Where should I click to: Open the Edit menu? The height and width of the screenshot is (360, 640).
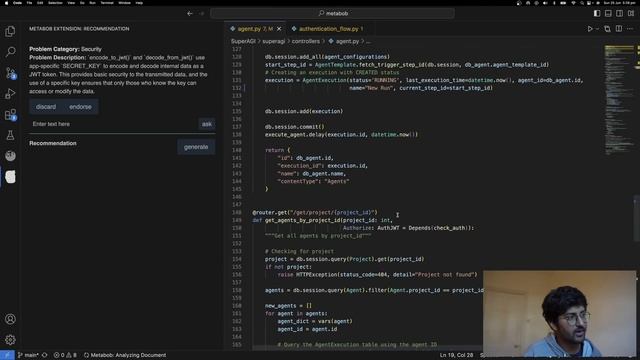[40, 3]
